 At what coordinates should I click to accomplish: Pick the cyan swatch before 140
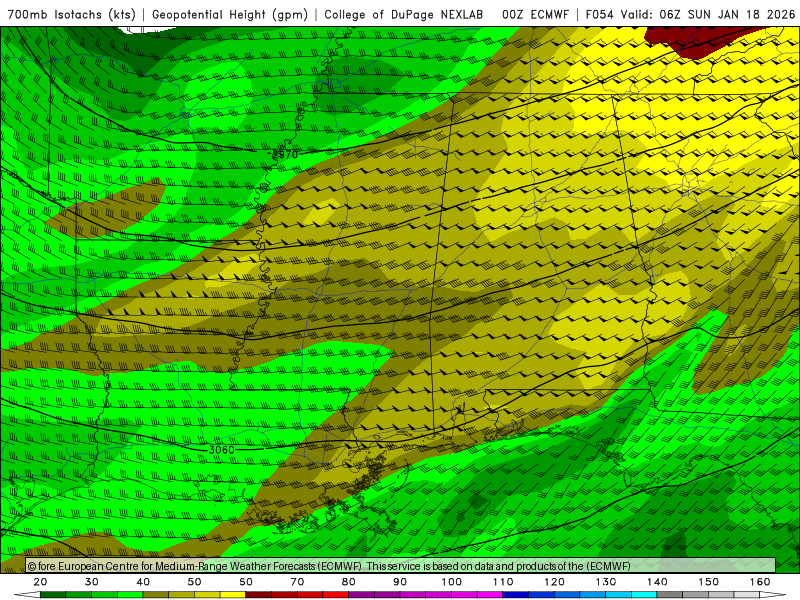644,595
